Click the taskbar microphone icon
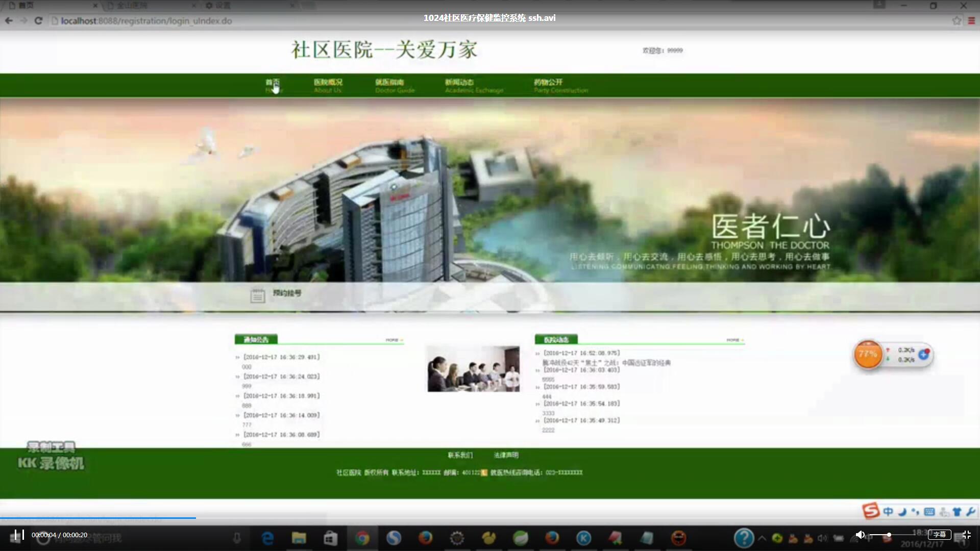The width and height of the screenshot is (980, 551). (237, 538)
